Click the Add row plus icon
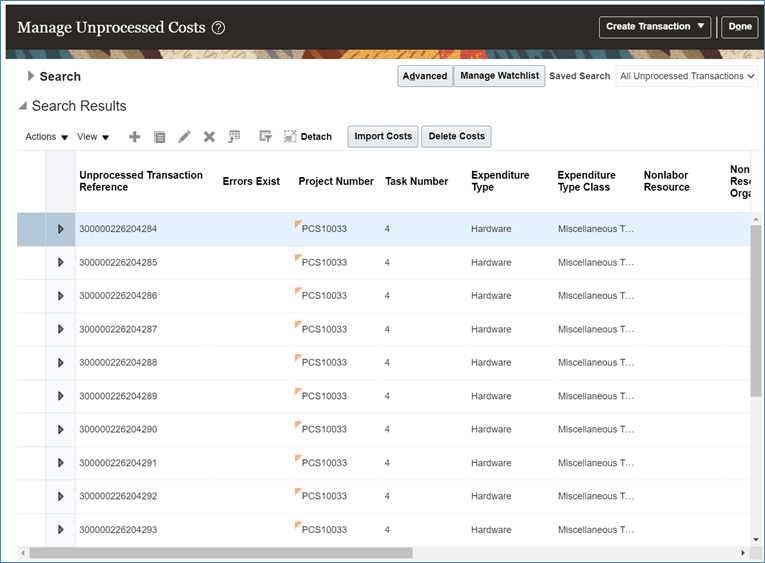 coord(134,137)
